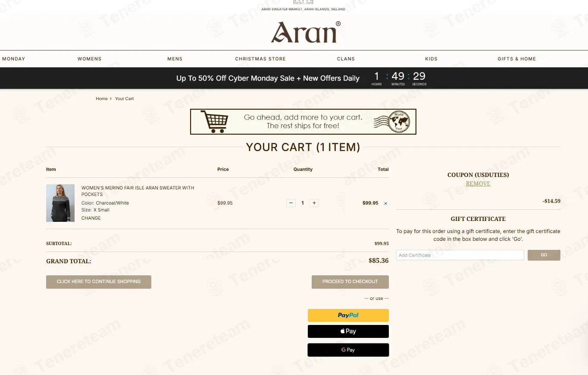The height and width of the screenshot is (375, 588).
Task: Click the GIFT CERTIFICATE heading
Action: [x=478, y=219]
